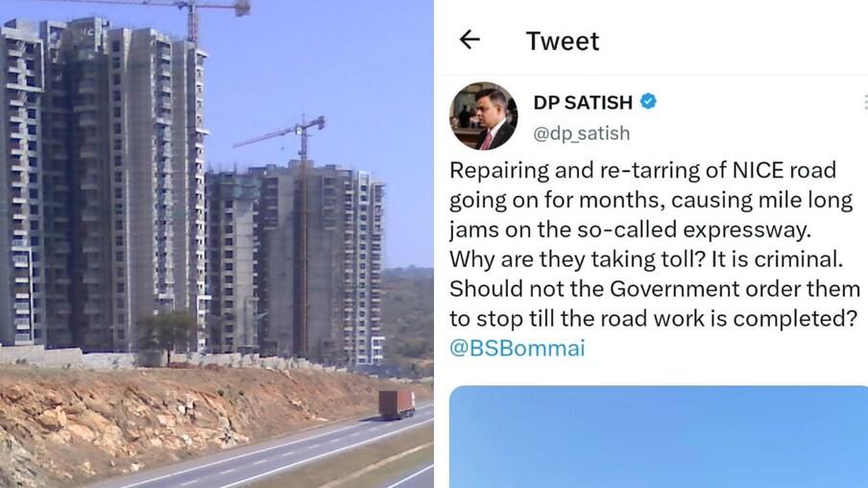The width and height of the screenshot is (868, 488).
Task: Click the empty highway lanes in the photo
Action: (288, 457)
